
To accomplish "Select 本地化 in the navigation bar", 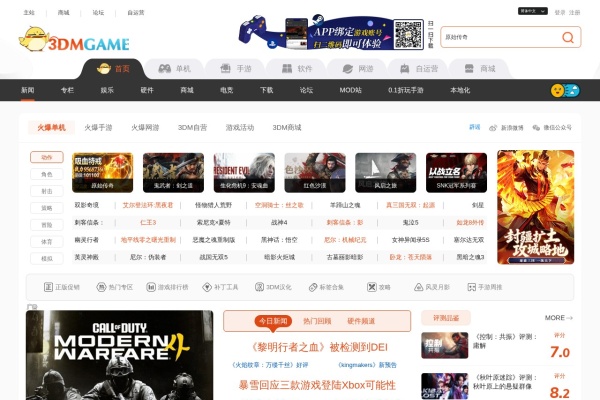I will coord(460,90).
